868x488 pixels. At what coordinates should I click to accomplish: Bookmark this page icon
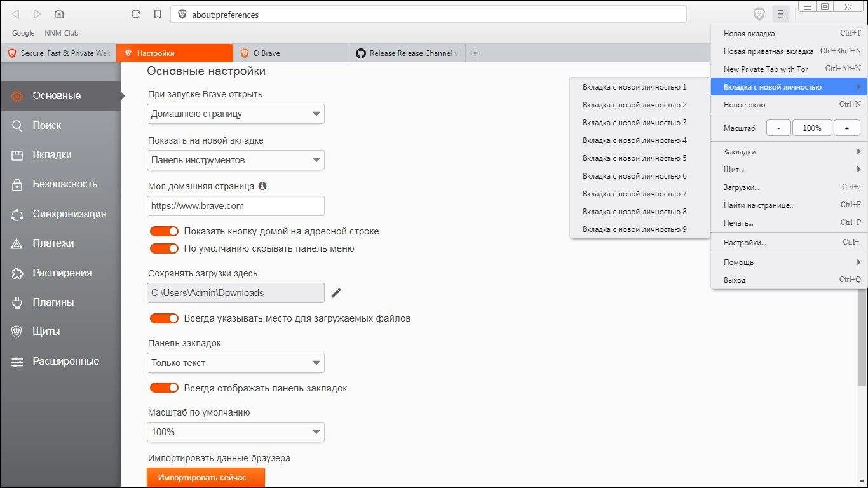158,14
